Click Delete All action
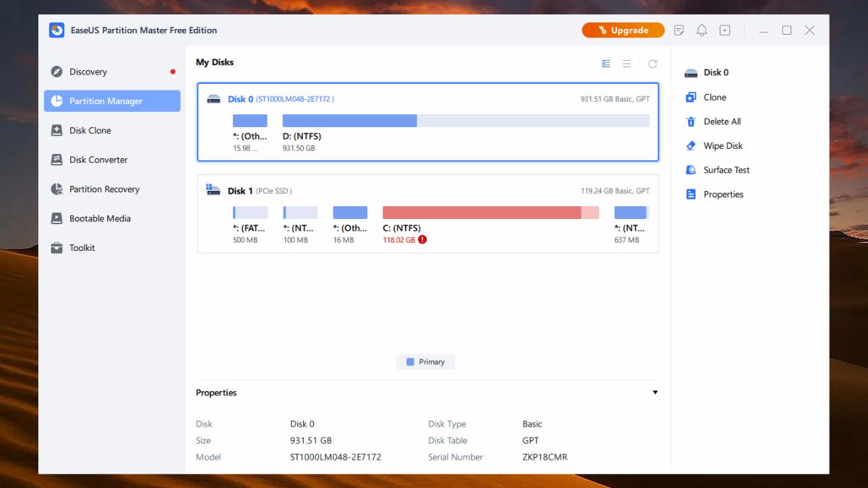The image size is (868, 488). [722, 121]
